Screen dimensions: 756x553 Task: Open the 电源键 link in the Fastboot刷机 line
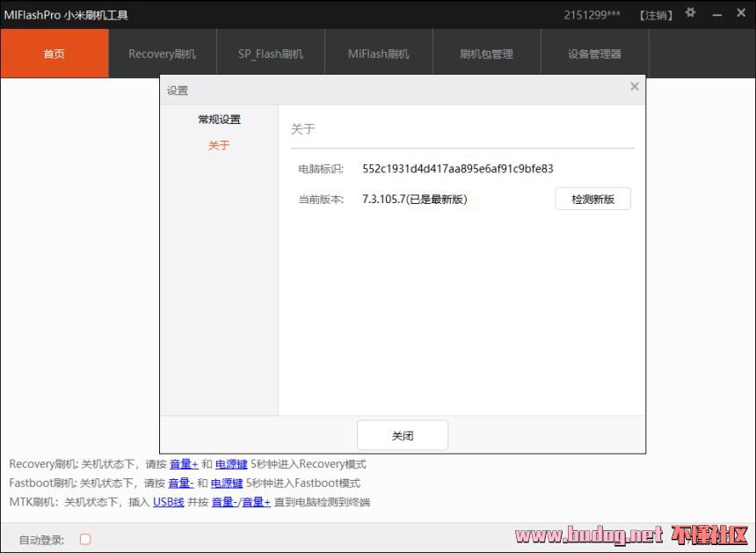pyautogui.click(x=227, y=484)
